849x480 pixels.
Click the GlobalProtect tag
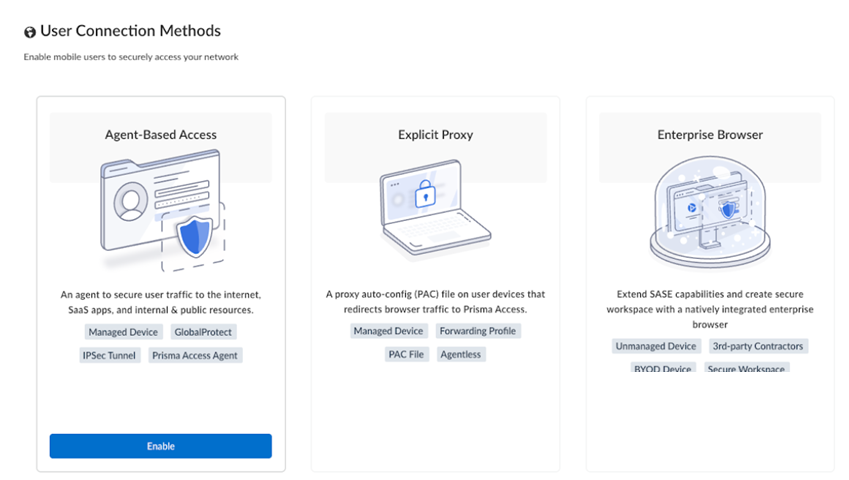[x=203, y=331]
